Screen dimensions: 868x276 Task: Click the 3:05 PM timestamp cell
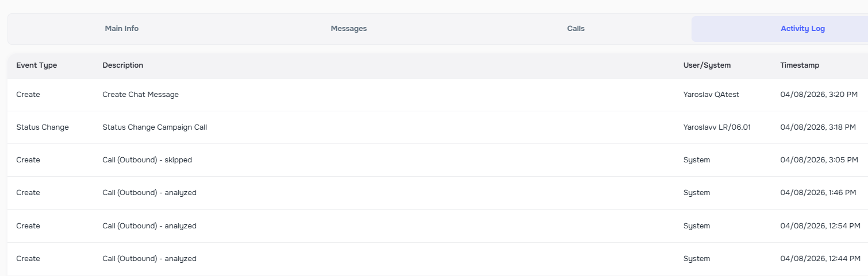[819, 160]
